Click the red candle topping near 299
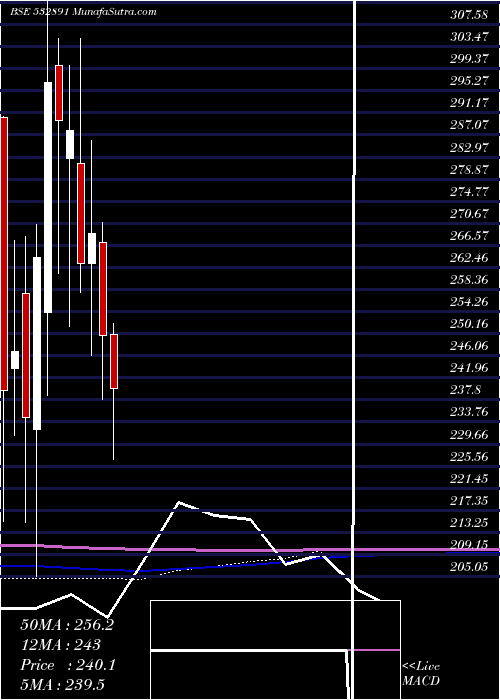Viewport: 500px width, 700px height. pyautogui.click(x=59, y=93)
